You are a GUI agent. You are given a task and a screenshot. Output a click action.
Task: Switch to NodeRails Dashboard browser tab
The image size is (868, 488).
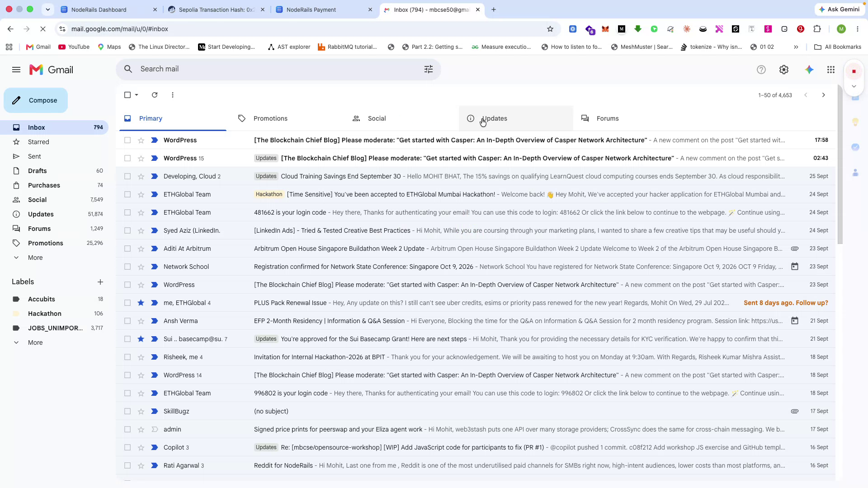pyautogui.click(x=108, y=9)
